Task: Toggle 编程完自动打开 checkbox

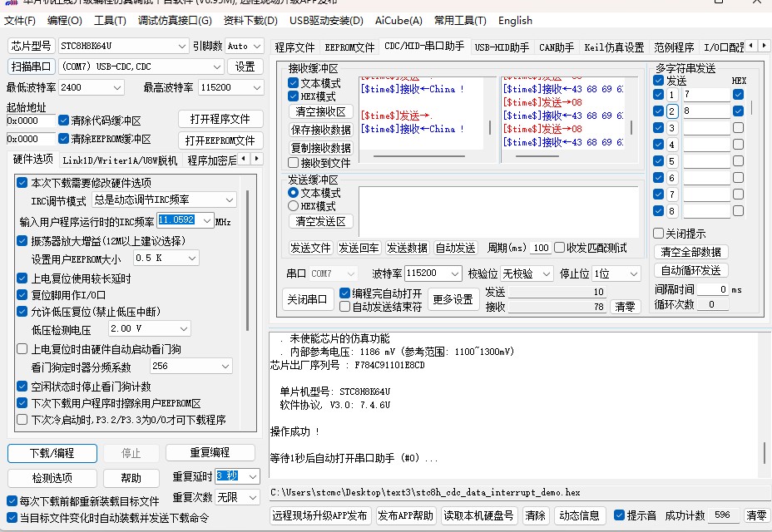Action: tap(344, 293)
